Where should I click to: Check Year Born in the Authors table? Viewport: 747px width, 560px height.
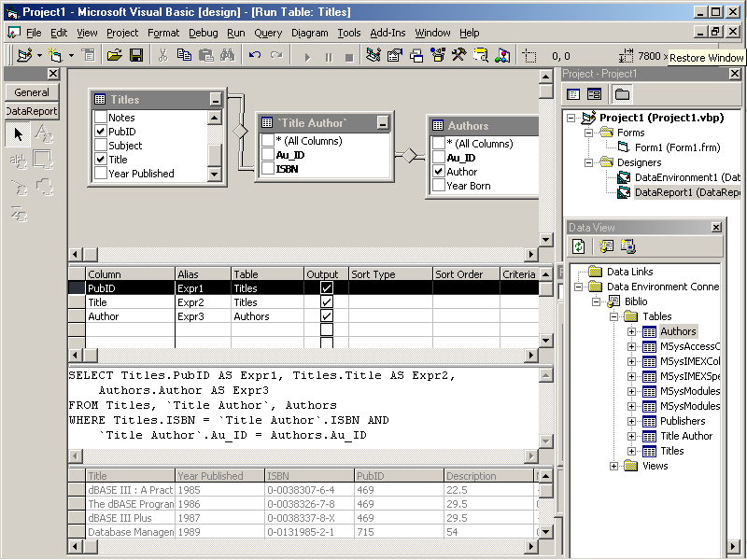point(438,186)
